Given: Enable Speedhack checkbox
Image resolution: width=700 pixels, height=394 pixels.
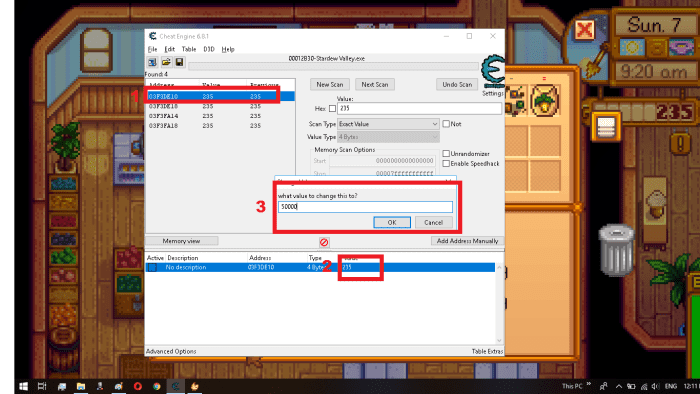Looking at the screenshot, I should pyautogui.click(x=446, y=164).
